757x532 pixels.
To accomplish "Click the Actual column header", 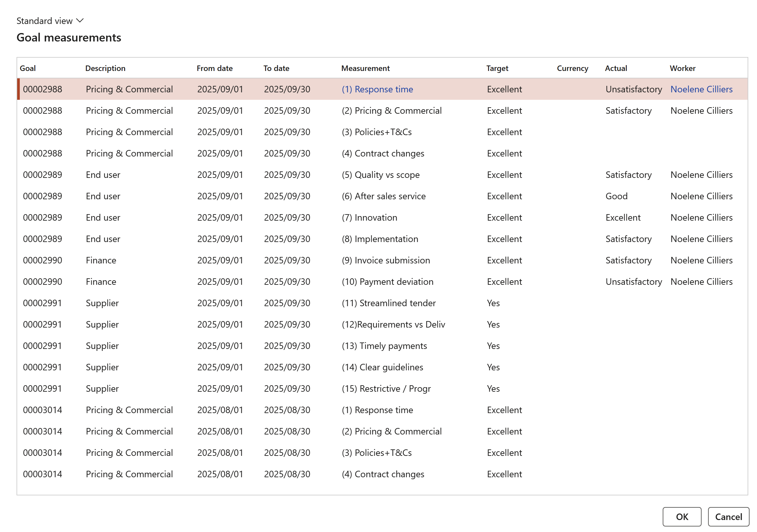I will coord(616,68).
